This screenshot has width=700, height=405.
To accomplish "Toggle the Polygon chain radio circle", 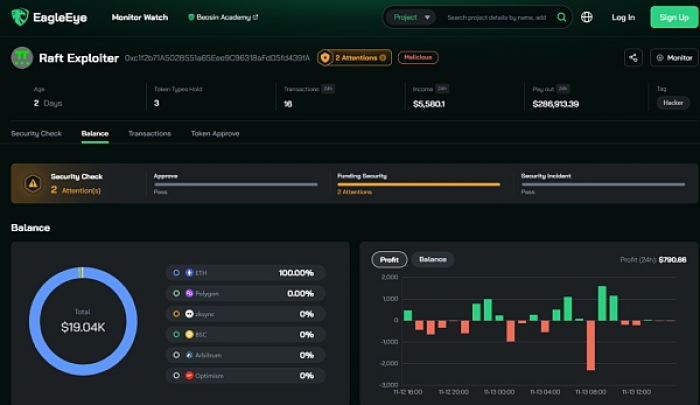I will click(x=176, y=293).
